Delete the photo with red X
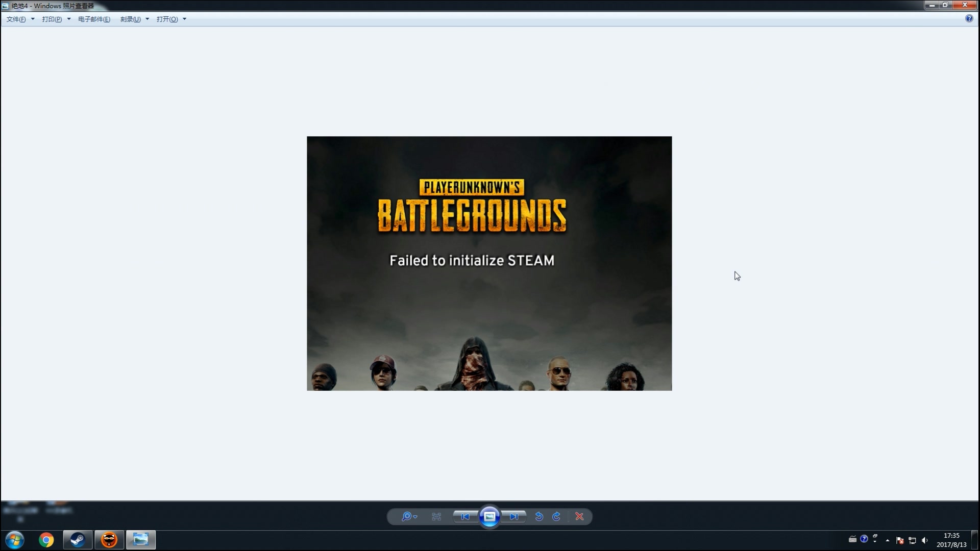 pos(579,517)
